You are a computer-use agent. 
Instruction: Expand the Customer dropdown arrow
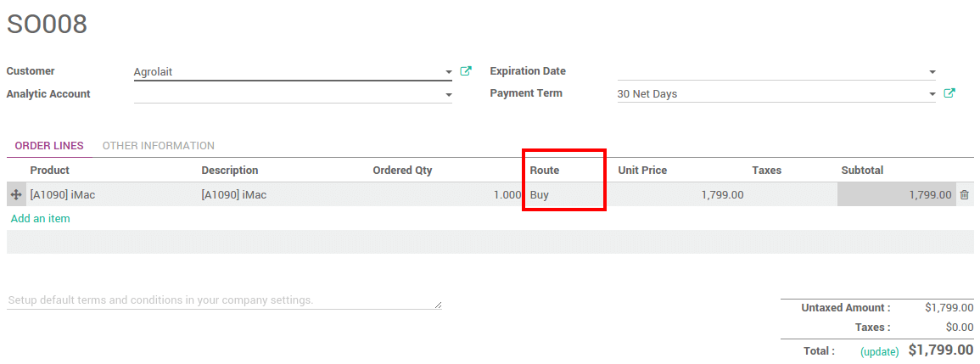pyautogui.click(x=448, y=72)
